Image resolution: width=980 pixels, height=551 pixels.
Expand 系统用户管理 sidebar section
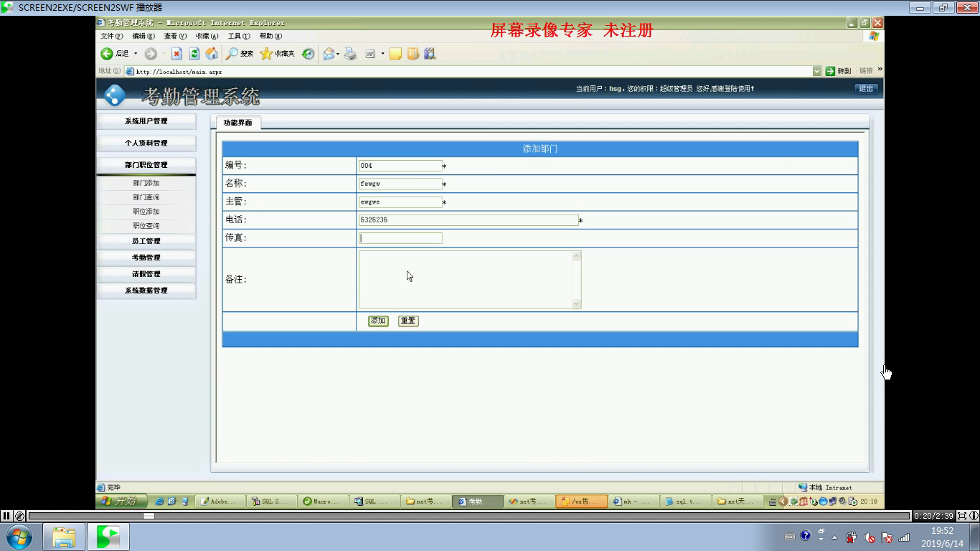146,121
